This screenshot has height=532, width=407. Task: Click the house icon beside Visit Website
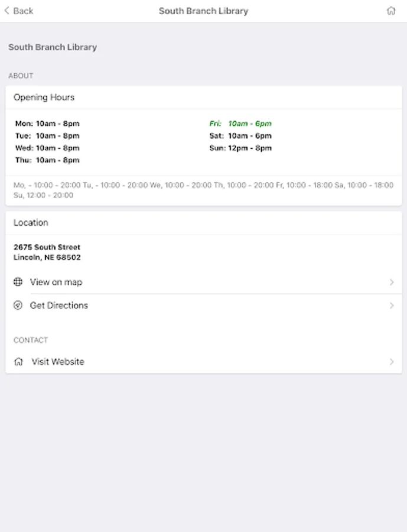(18, 362)
